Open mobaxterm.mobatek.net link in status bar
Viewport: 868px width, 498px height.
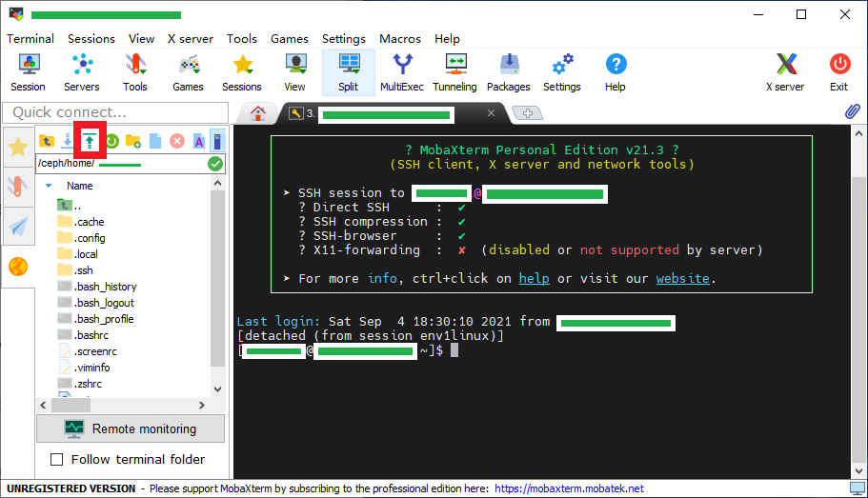(x=569, y=488)
